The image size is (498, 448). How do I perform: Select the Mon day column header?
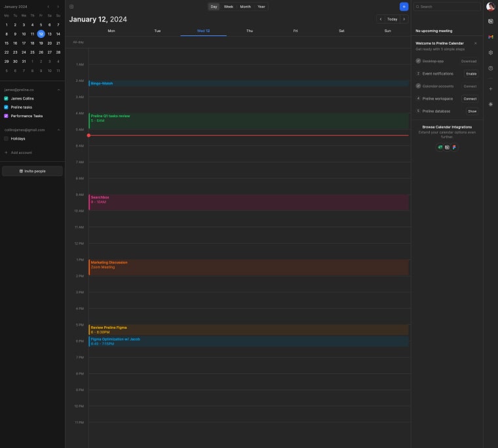click(x=111, y=31)
